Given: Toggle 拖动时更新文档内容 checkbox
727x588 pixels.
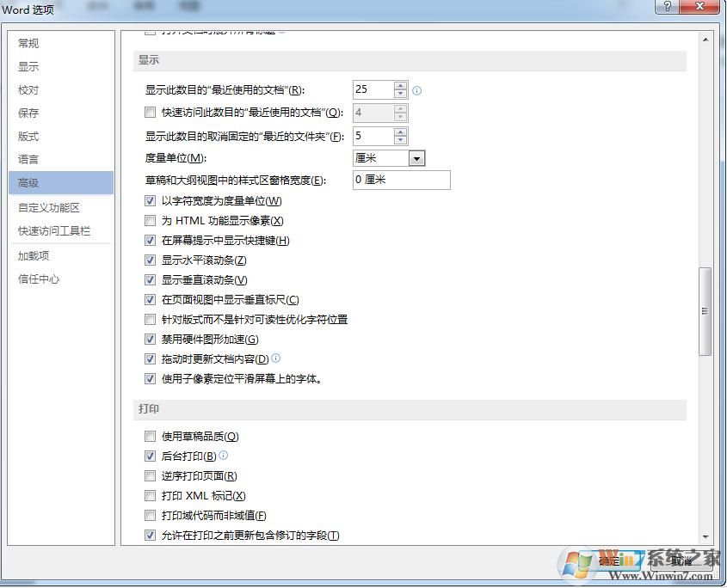Looking at the screenshot, I should [x=150, y=359].
